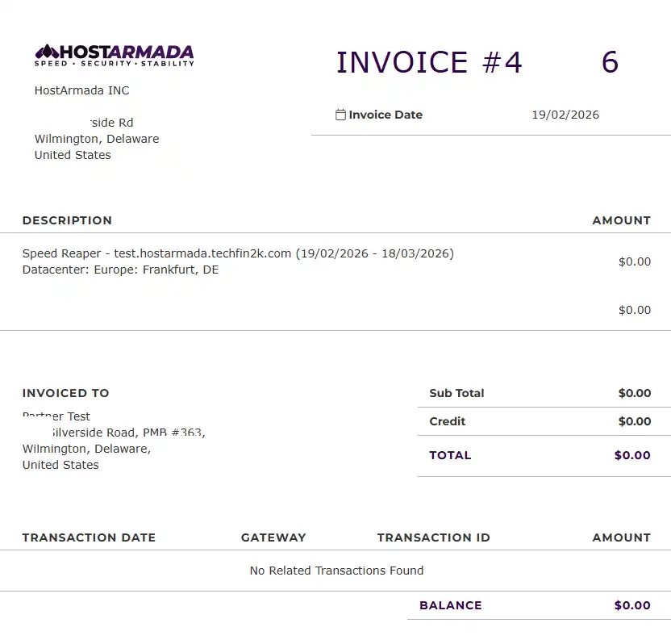Viewport: 671px width, 644px height.
Task: Click the BALANCE label
Action: 451,605
